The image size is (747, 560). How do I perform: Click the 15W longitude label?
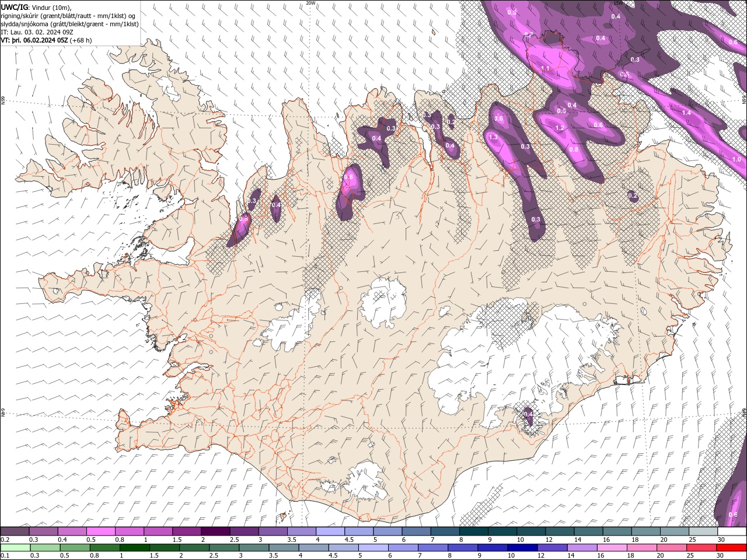[618, 3]
